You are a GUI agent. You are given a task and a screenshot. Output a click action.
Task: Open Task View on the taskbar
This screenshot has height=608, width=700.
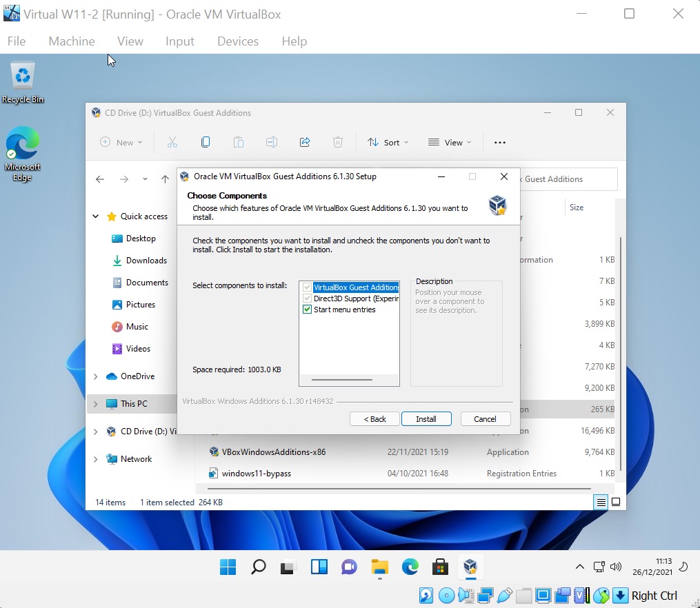click(289, 567)
